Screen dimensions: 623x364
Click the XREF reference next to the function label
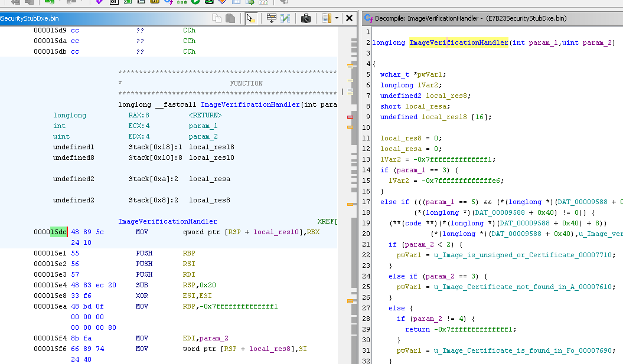tap(327, 221)
